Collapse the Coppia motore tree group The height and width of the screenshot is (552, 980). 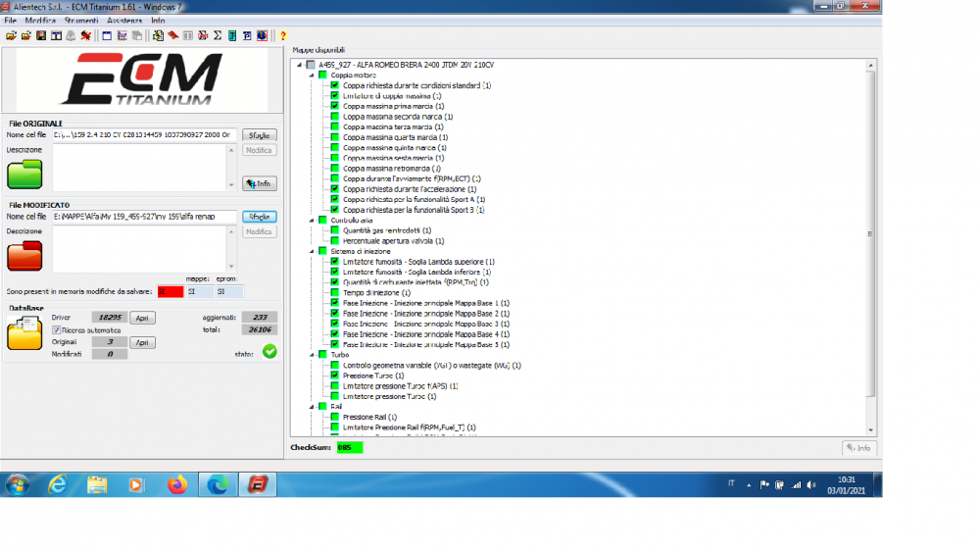[312, 75]
